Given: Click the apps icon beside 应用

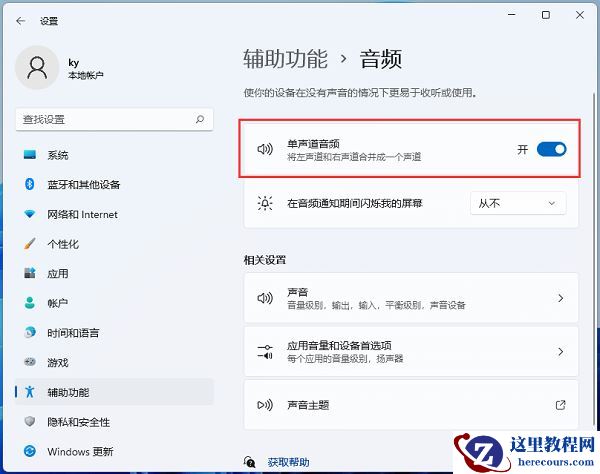Looking at the screenshot, I should click(x=30, y=273).
